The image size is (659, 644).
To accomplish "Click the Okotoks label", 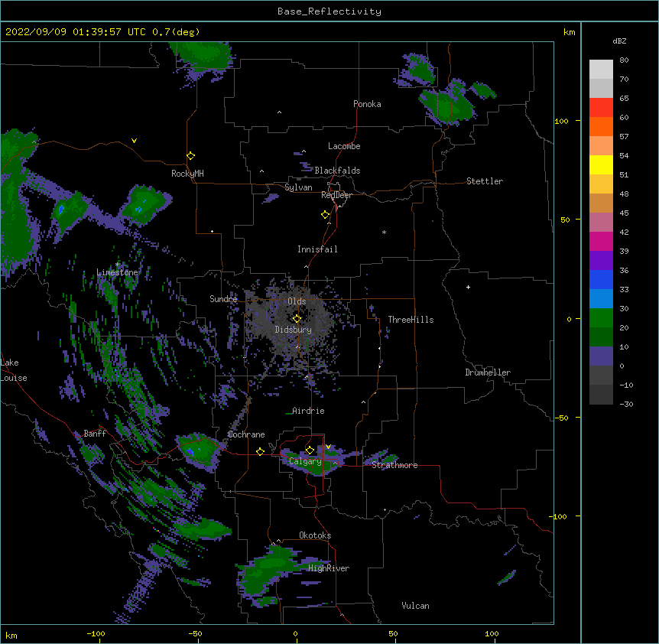I will click(315, 535).
